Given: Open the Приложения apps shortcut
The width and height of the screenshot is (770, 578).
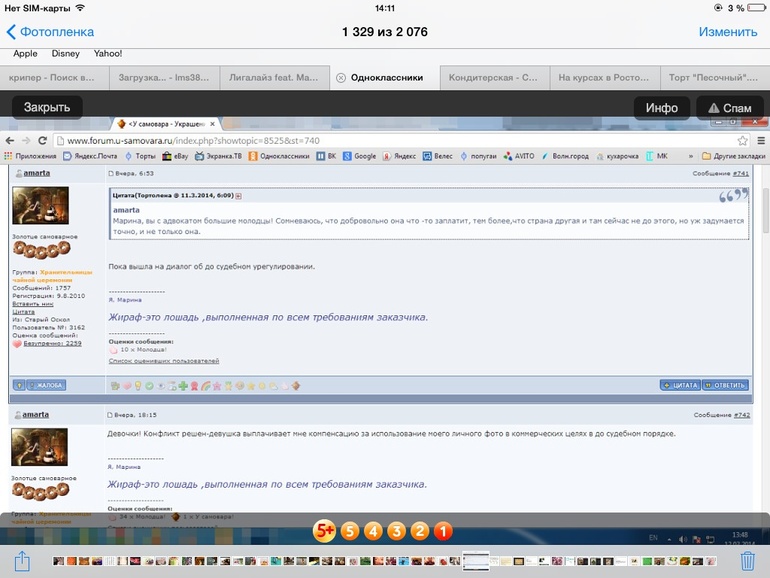Looking at the screenshot, I should pos(30,156).
